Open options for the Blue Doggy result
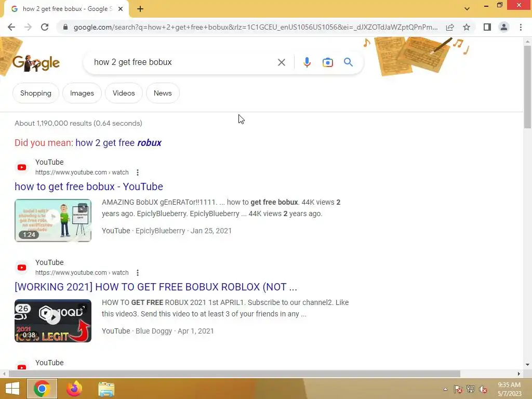The image size is (532, 399). coord(137,272)
